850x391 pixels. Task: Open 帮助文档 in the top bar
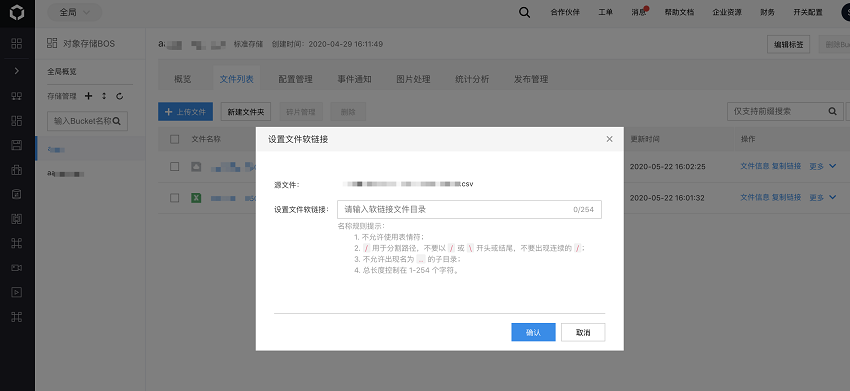point(679,12)
